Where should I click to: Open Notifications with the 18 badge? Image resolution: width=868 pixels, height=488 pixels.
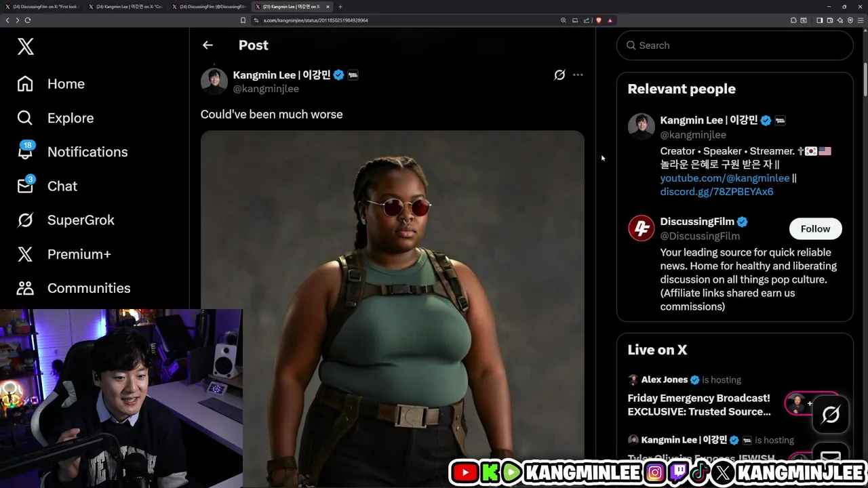point(73,152)
